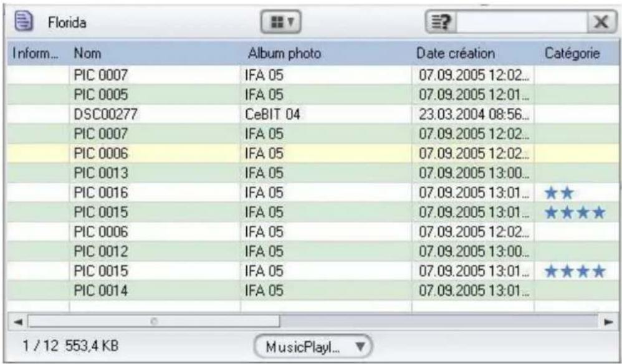The height and width of the screenshot is (364, 622).
Task: Focus the search input field
Action: (x=522, y=22)
